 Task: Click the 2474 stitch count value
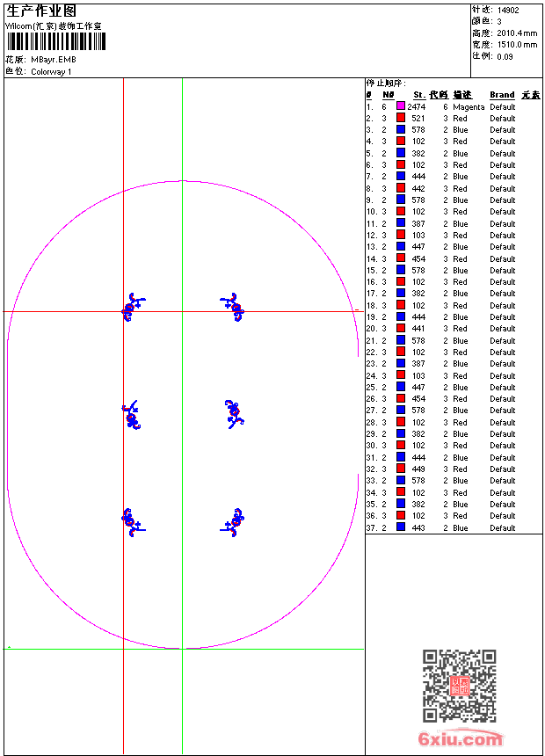point(417,106)
